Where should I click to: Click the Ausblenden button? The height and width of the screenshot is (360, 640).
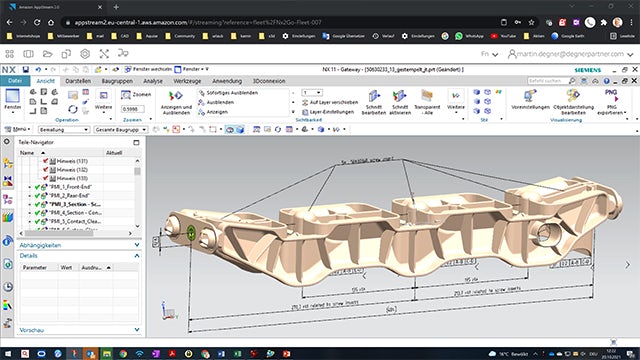[216, 102]
